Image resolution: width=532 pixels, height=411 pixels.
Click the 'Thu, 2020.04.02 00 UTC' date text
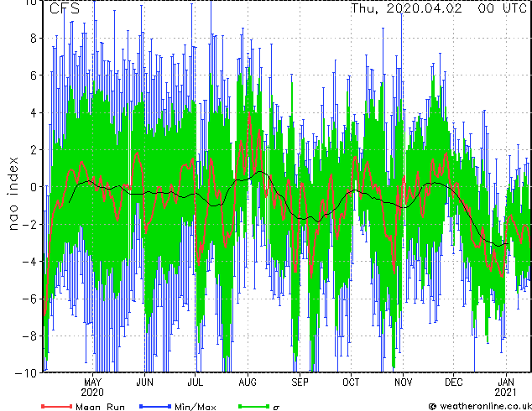tap(439, 8)
